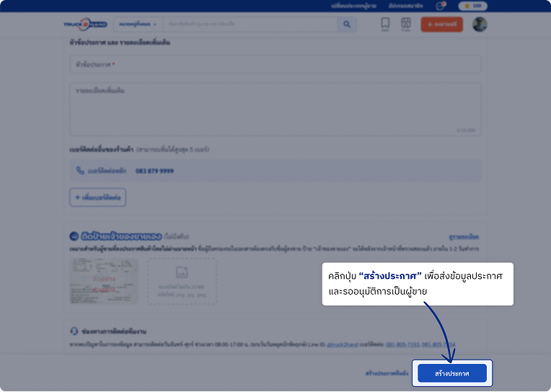
Task: Click the magnifier search button
Action: (x=347, y=24)
